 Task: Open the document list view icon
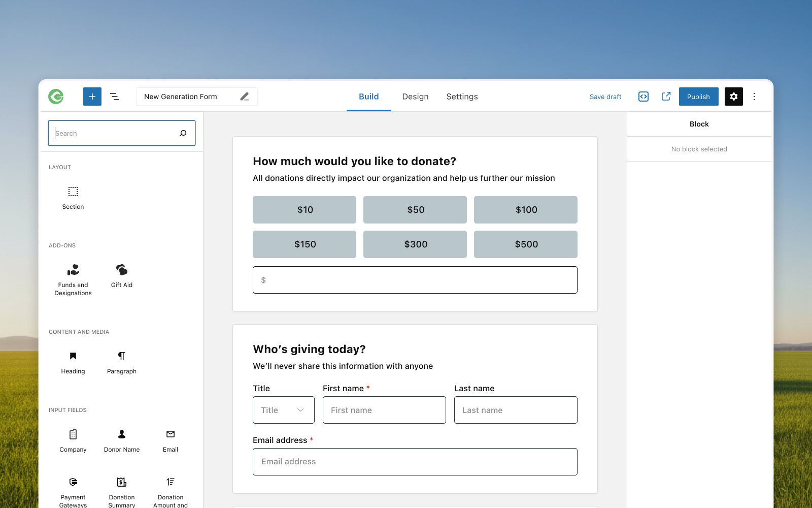pos(115,97)
